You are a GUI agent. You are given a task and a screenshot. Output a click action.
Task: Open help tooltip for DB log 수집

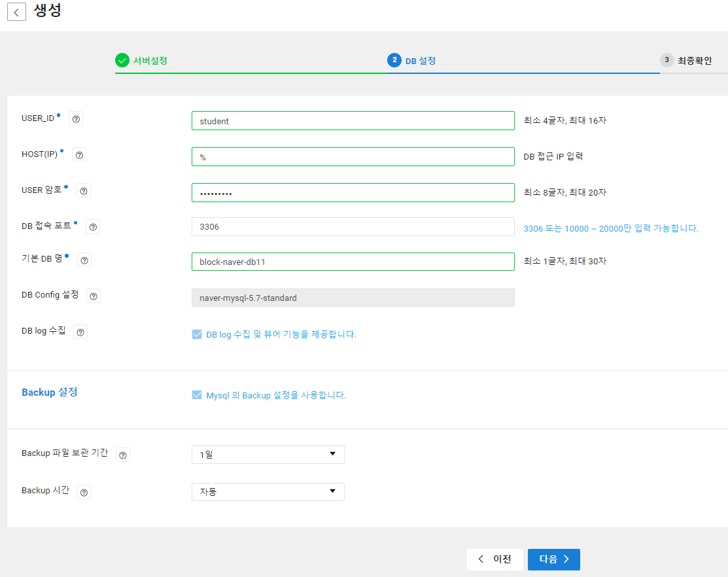point(80,332)
